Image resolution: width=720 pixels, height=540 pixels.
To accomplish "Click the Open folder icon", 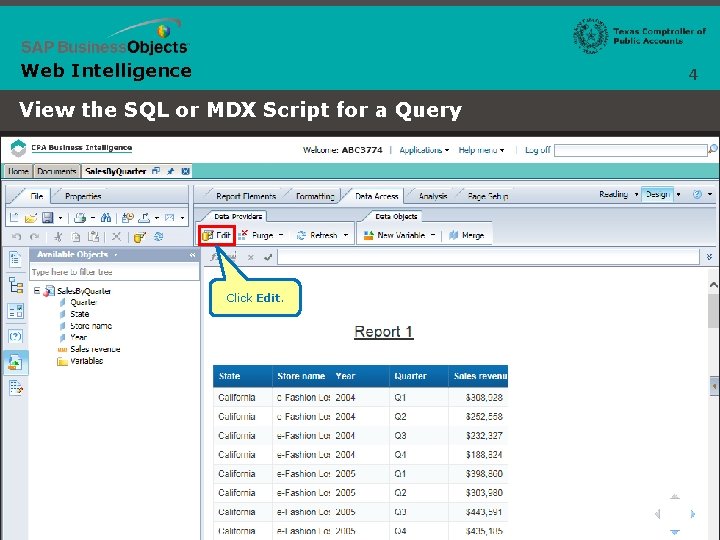I will 30,218.
